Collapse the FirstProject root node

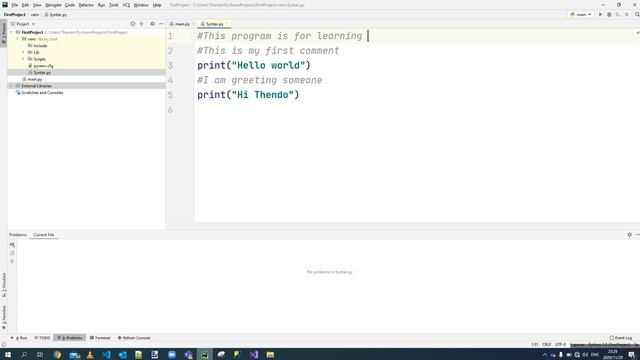coord(12,32)
